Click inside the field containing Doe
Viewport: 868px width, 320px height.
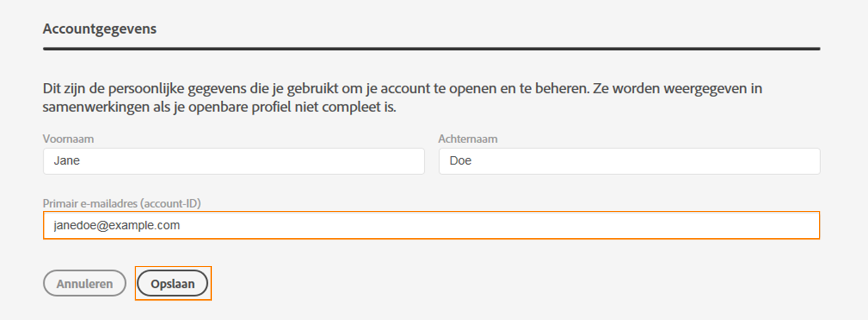[x=629, y=161]
